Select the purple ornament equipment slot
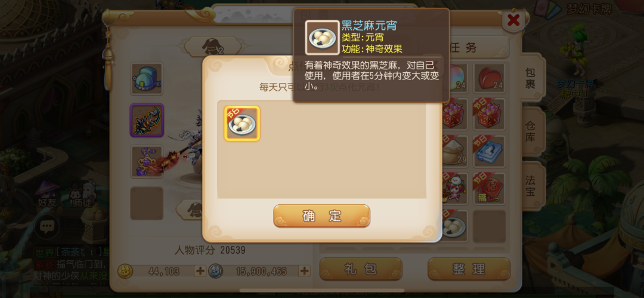The image size is (644, 298). point(147,162)
